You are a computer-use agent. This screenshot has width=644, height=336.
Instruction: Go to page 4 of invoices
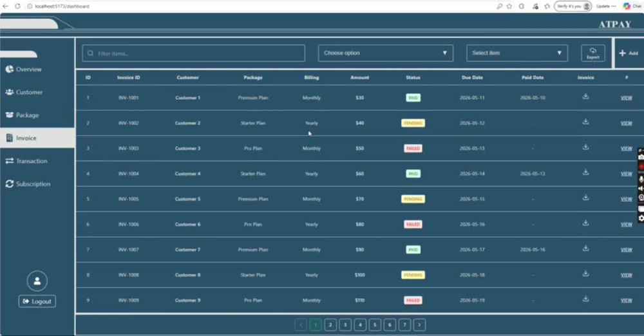coord(360,325)
